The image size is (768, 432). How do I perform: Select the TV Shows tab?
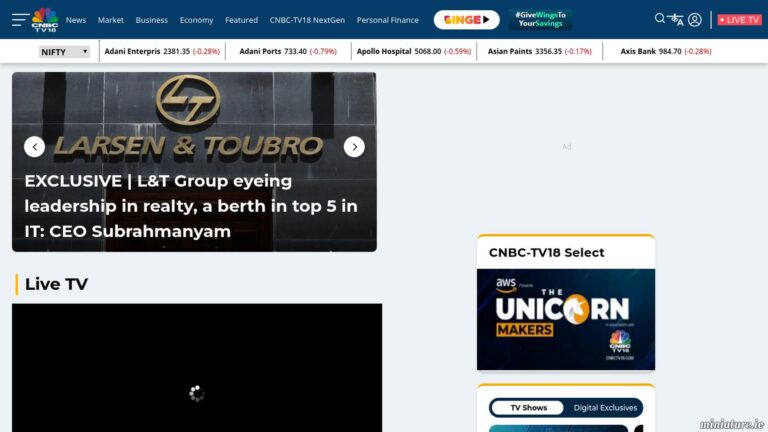pos(528,408)
